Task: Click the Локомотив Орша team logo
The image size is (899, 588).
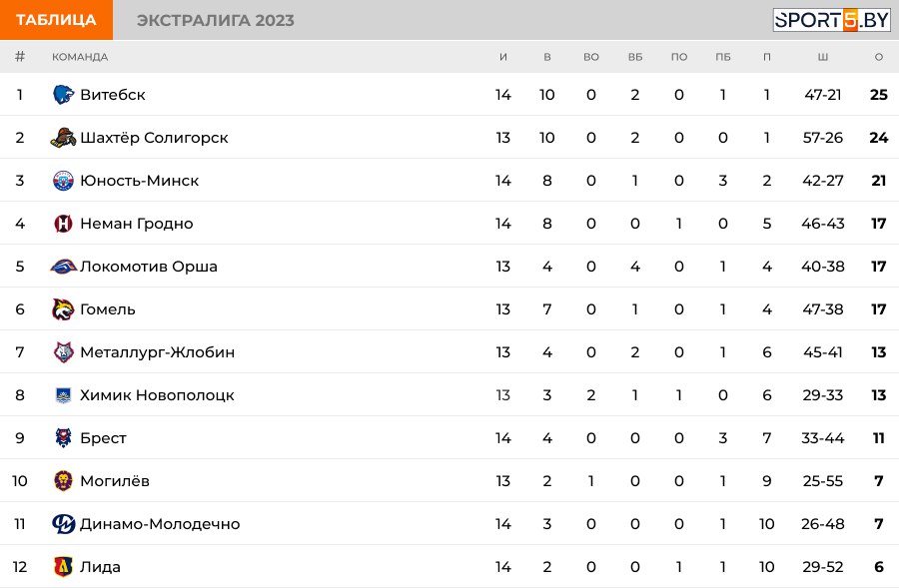Action: [x=63, y=266]
